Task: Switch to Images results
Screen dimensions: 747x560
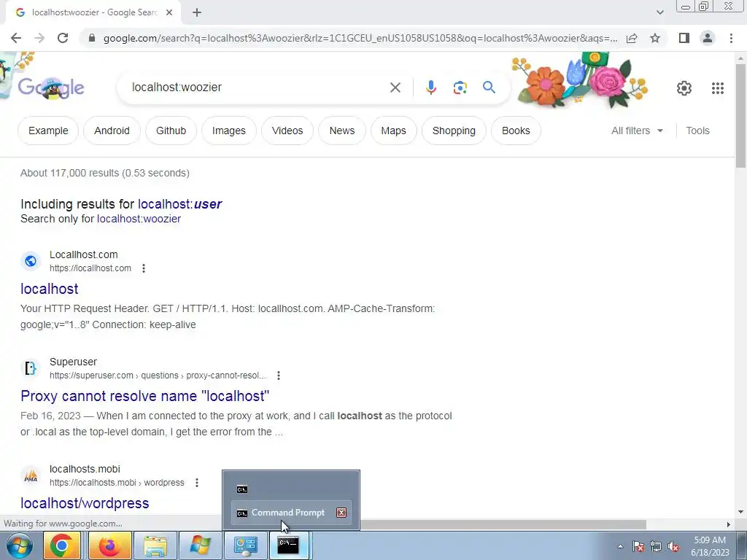Action: point(228,131)
